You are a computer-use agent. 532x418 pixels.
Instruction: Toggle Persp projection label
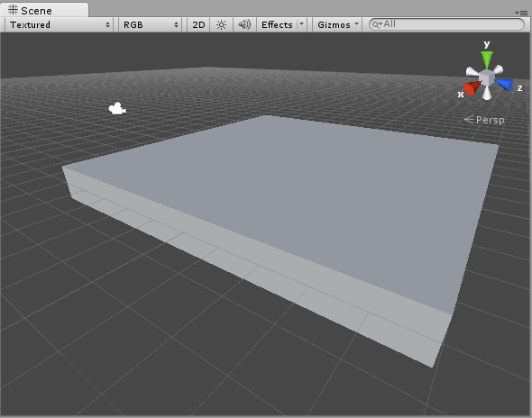click(484, 120)
